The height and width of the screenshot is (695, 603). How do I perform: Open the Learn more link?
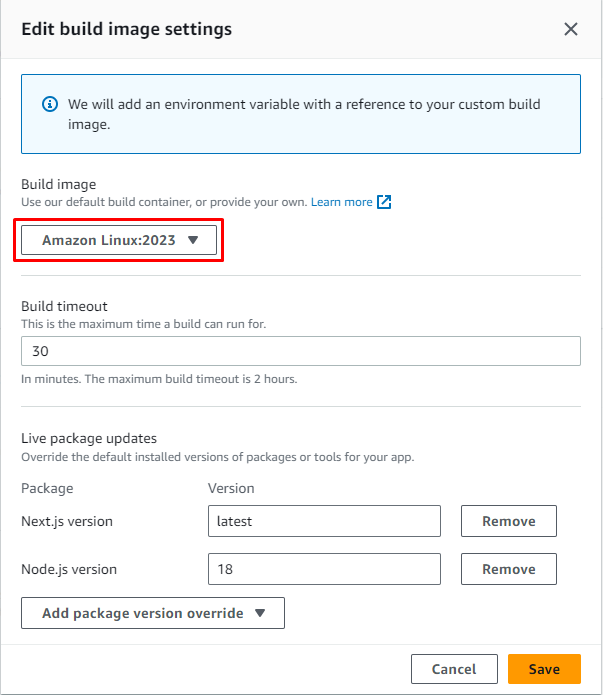click(x=341, y=202)
